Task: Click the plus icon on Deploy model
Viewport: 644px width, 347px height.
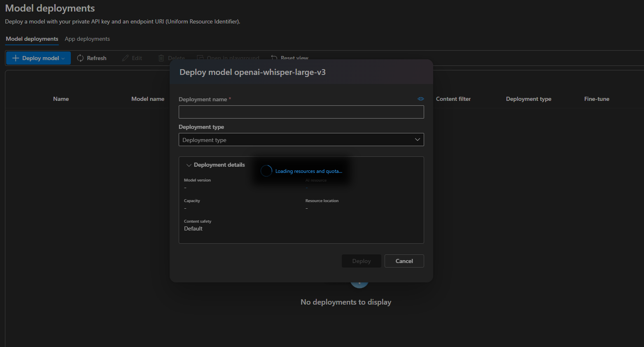Action: click(x=16, y=58)
